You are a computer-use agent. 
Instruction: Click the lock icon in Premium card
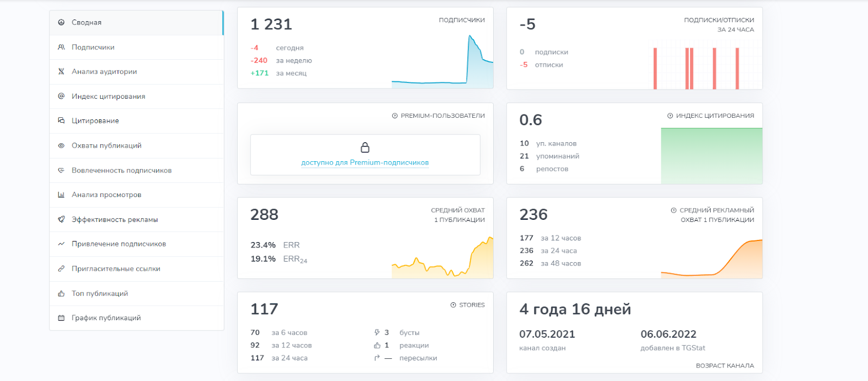[x=365, y=148]
